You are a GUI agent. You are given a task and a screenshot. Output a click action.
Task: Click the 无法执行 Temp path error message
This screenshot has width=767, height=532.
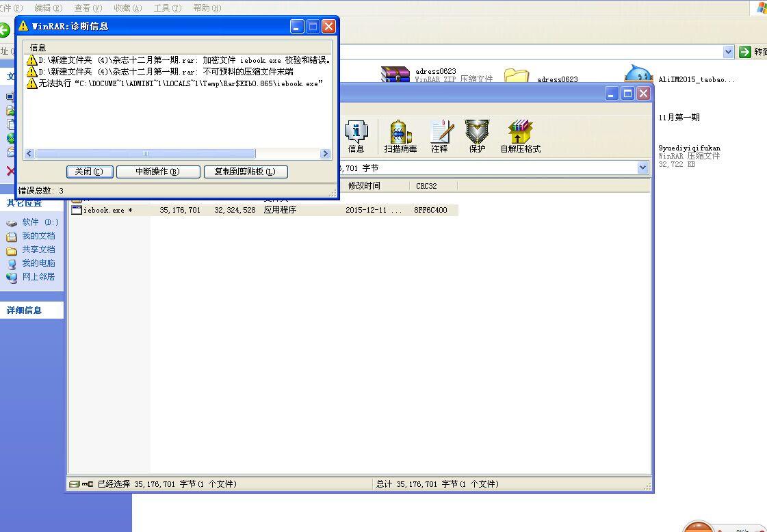click(181, 83)
